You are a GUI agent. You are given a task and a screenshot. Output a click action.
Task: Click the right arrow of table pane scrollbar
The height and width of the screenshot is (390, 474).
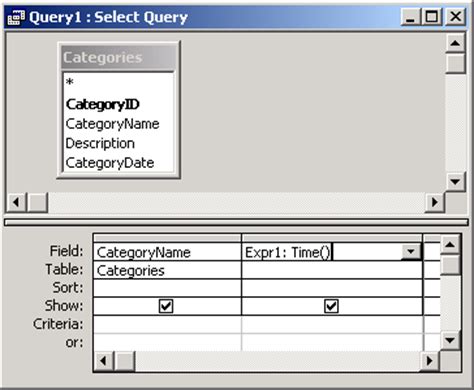[435, 202]
